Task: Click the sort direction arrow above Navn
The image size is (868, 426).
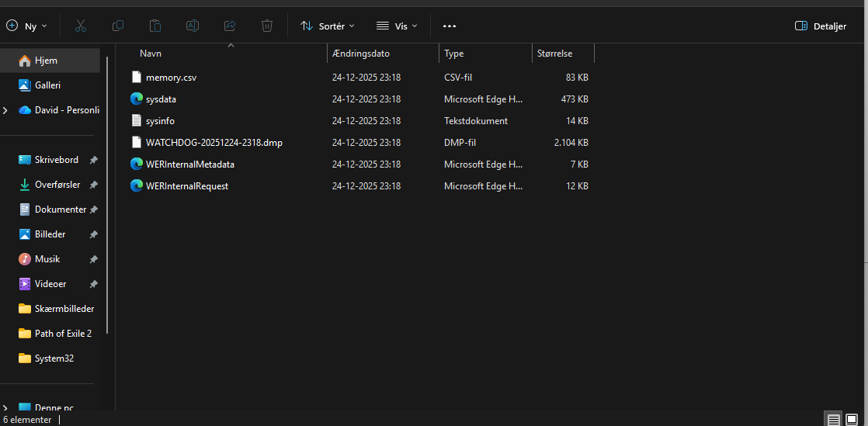Action: [x=231, y=45]
